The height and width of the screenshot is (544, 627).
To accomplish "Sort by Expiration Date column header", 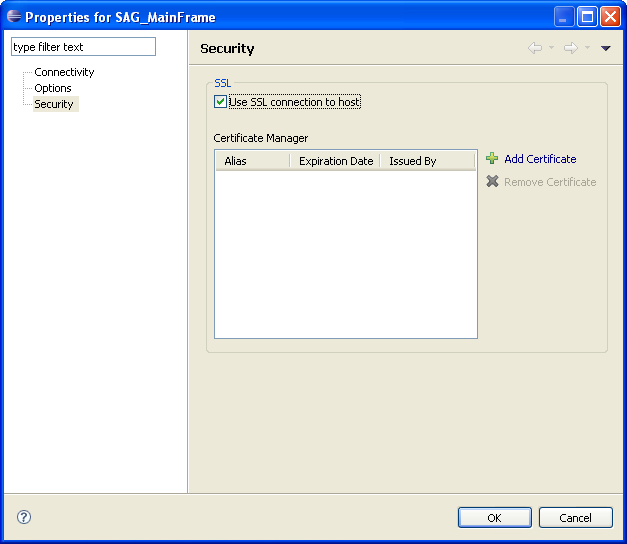I will point(335,161).
